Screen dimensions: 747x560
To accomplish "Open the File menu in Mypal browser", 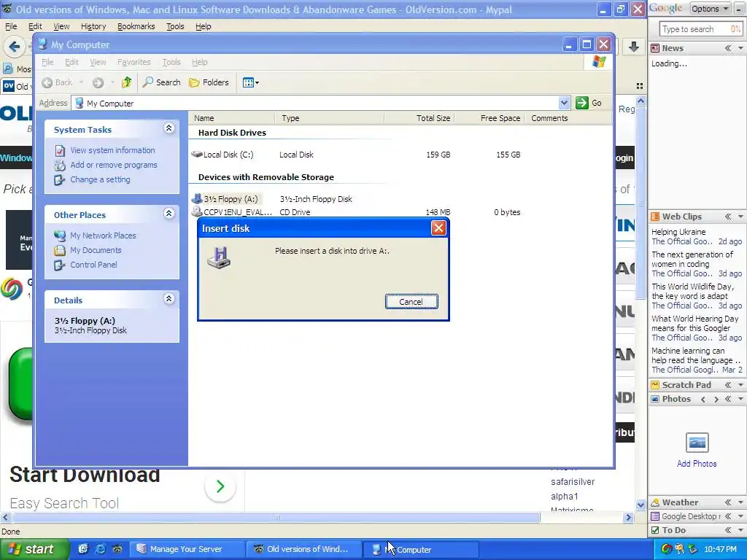I will 11,26.
